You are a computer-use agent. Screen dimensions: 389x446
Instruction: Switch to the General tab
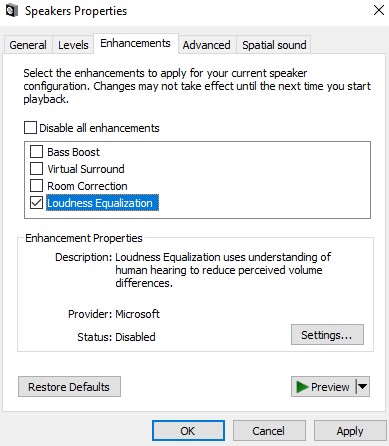tap(28, 45)
